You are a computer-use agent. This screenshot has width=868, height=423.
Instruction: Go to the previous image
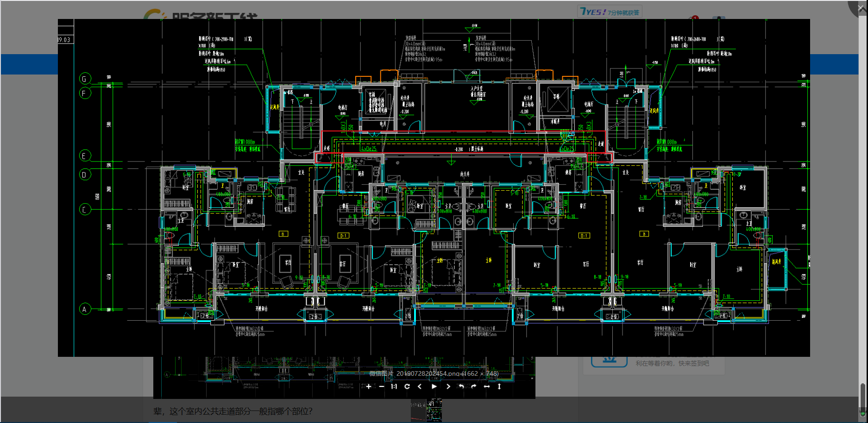tap(420, 386)
